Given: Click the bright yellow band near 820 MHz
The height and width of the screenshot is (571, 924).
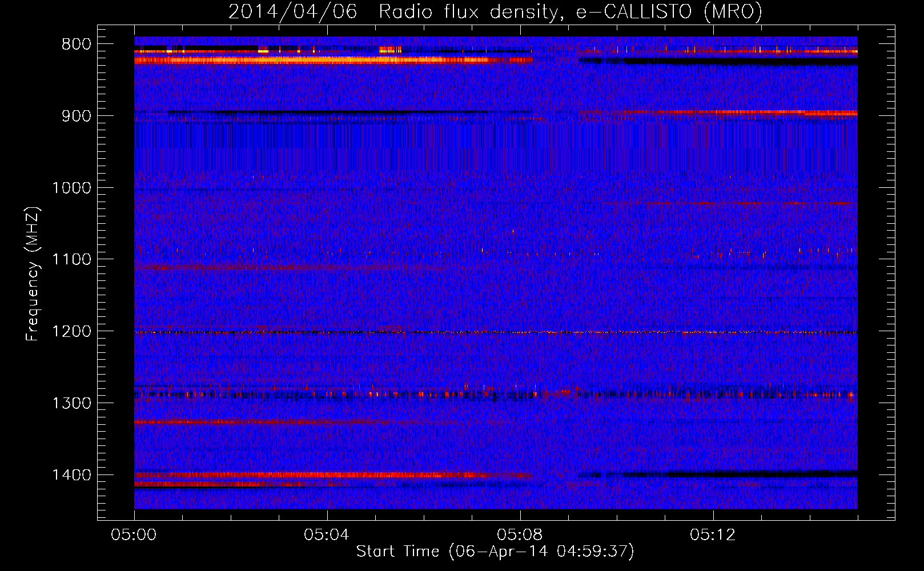Looking at the screenshot, I should (x=334, y=59).
